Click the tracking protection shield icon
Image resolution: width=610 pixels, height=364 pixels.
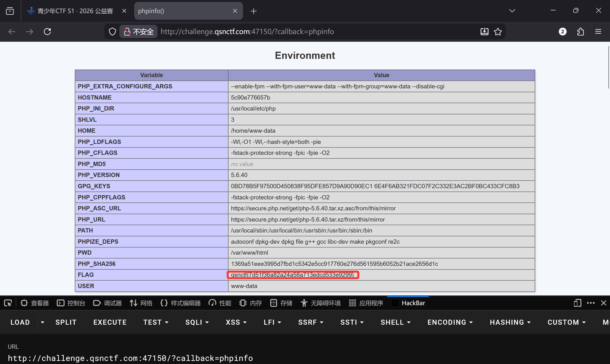(112, 32)
